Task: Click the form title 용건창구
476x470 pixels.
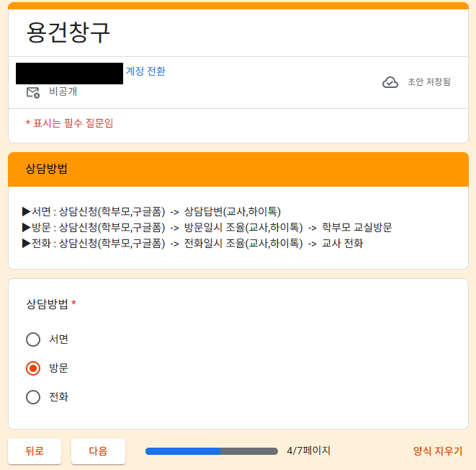Action: 68,32
